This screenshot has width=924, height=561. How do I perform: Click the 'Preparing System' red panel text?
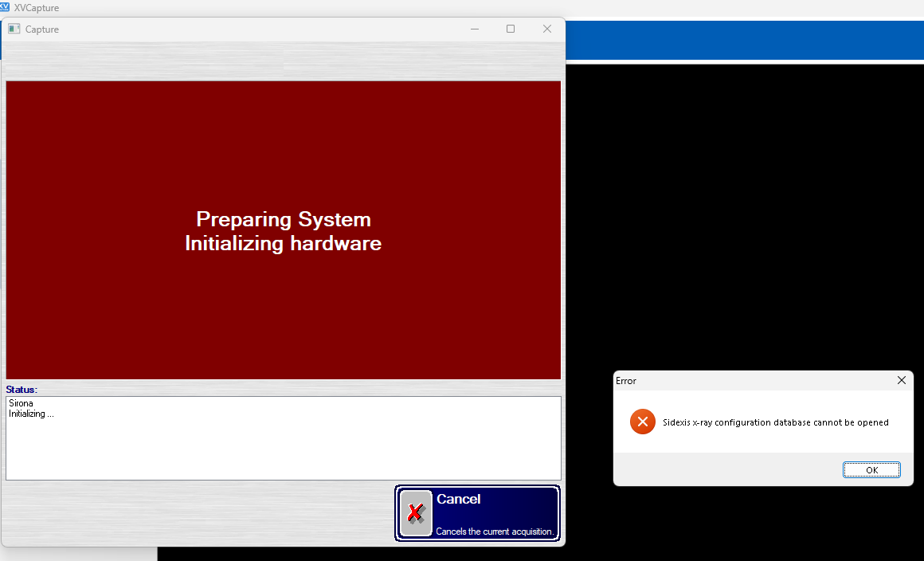click(x=284, y=219)
